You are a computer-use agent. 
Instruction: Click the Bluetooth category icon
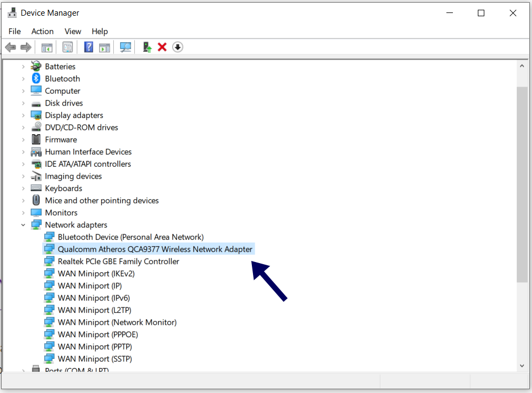36,78
